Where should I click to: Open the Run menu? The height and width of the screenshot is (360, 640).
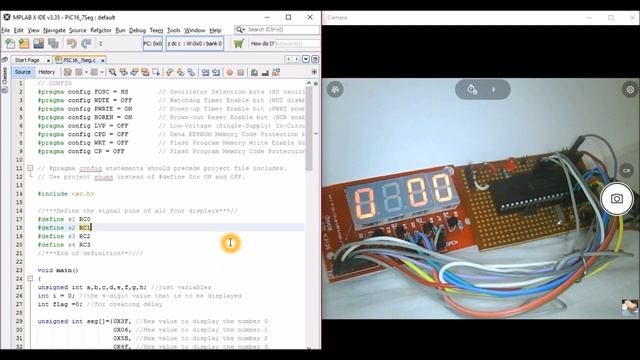click(x=120, y=30)
